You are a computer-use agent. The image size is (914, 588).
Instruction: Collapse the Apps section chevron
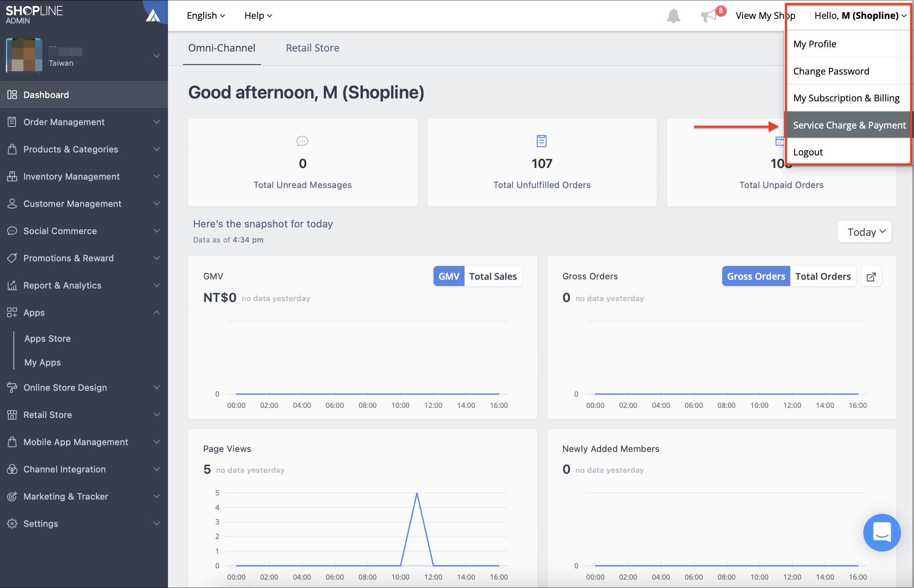(x=157, y=312)
